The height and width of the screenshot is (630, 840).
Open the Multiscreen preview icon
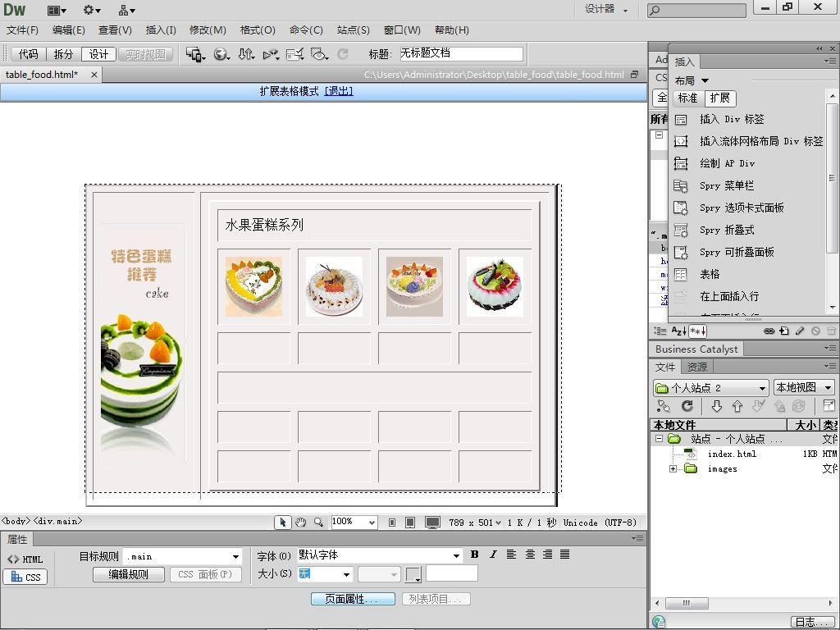[x=195, y=54]
